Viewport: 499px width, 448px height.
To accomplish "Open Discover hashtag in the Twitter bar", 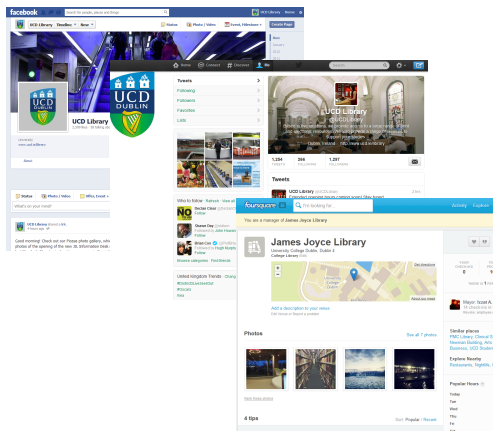I will [x=238, y=65].
